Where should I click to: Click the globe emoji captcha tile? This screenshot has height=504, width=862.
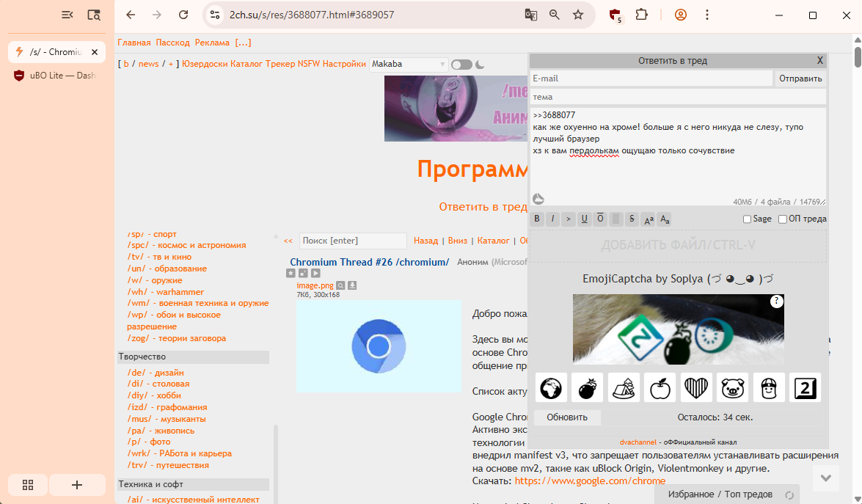point(551,387)
